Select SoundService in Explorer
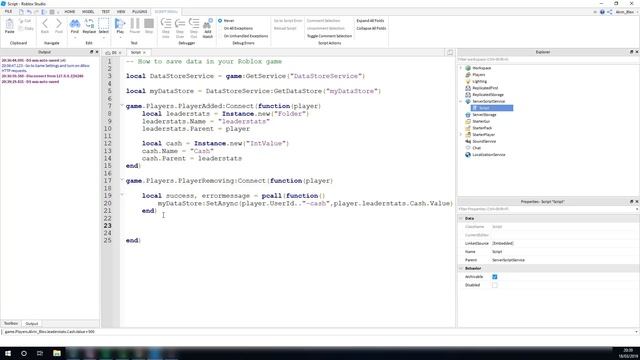Screen dimensions: 640x360 point(484,141)
